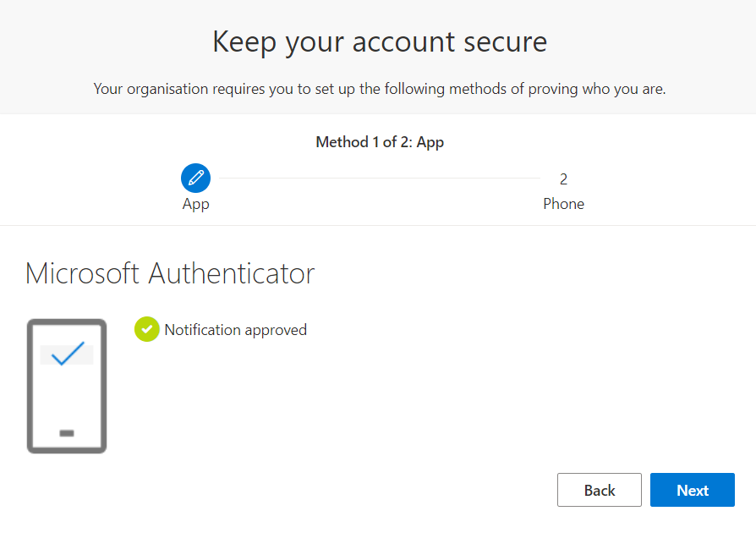Click the blue pencil App step icon
This screenshot has width=756, height=533.
[x=195, y=178]
